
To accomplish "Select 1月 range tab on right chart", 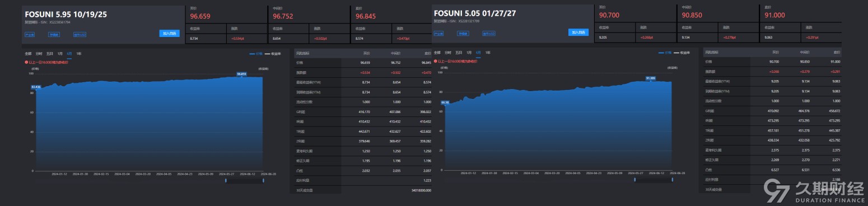I will pos(469,53).
